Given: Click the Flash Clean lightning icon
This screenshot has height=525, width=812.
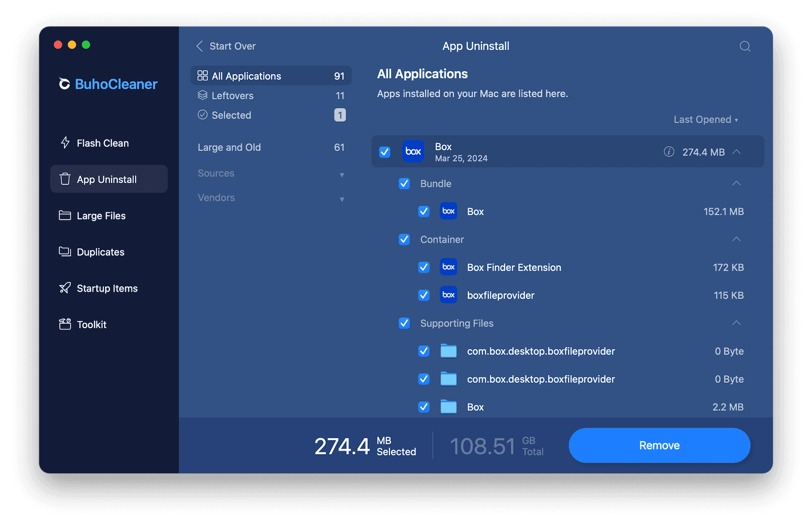Looking at the screenshot, I should point(65,143).
